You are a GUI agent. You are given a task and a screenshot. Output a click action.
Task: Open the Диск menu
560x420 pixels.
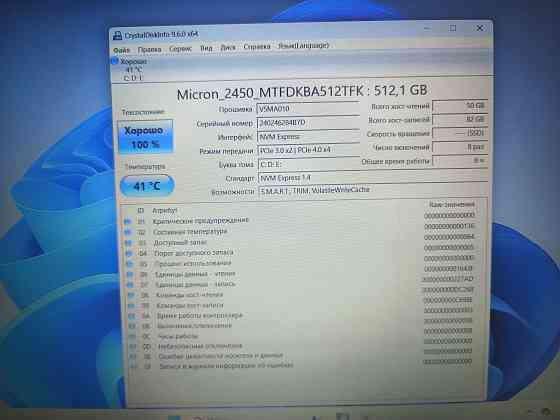(228, 48)
